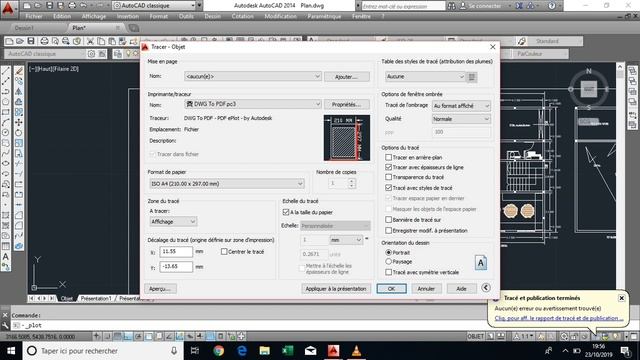Open the Cotation menu
Image resolution: width=640 pixels, height=360 pixels.
point(242,16)
